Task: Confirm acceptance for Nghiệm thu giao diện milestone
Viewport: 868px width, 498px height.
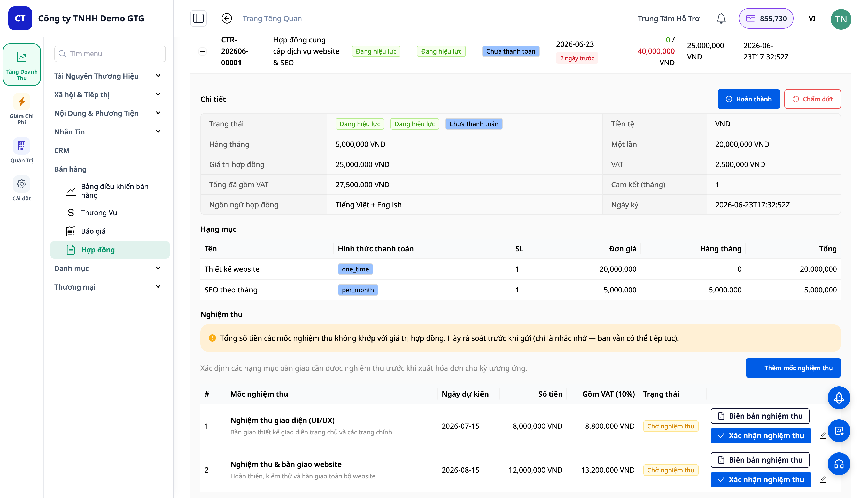Action: 761,436
